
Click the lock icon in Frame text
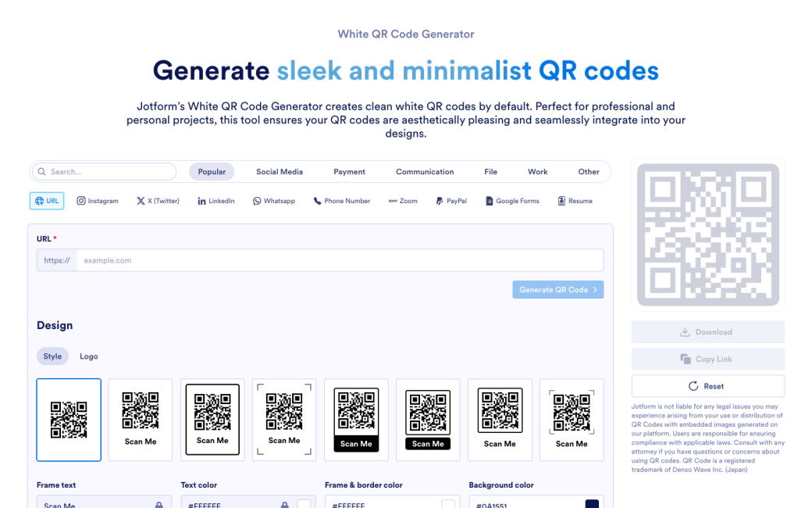coord(159,504)
